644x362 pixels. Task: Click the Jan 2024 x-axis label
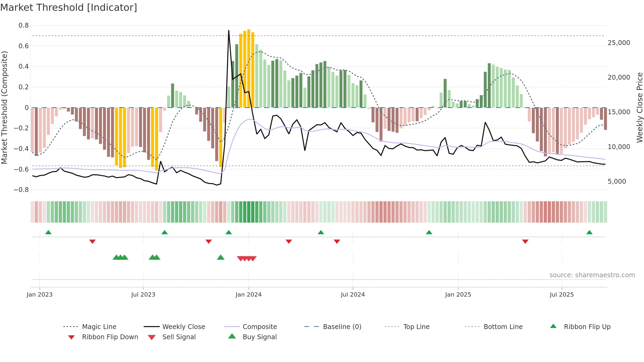[x=249, y=294]
